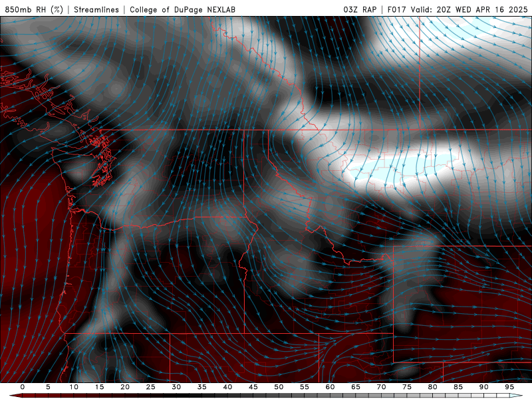Click the colorbar label '45'
This screenshot has height=399, width=532.
253,387
